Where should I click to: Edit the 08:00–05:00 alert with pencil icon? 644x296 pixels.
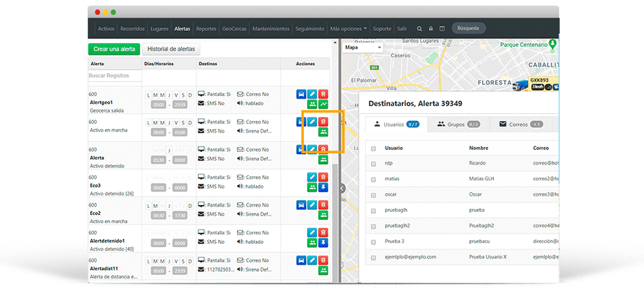312,122
